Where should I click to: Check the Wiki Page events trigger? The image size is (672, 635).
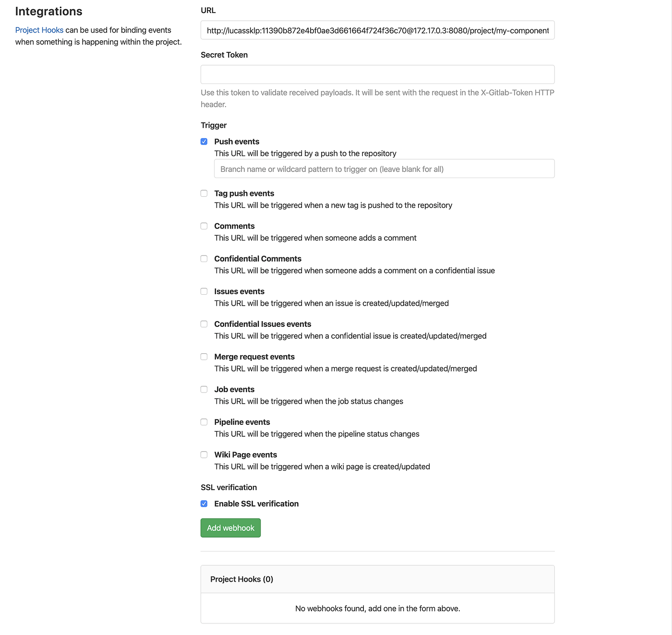(204, 455)
